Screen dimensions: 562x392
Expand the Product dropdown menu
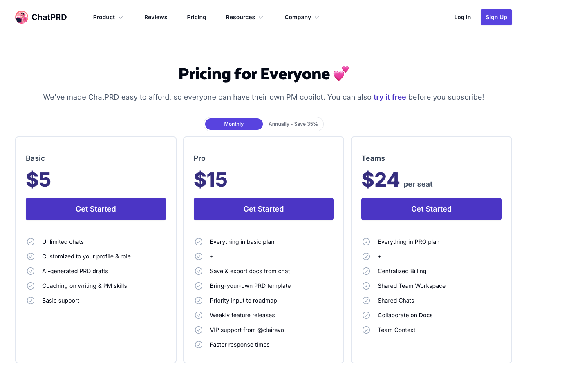(x=108, y=17)
